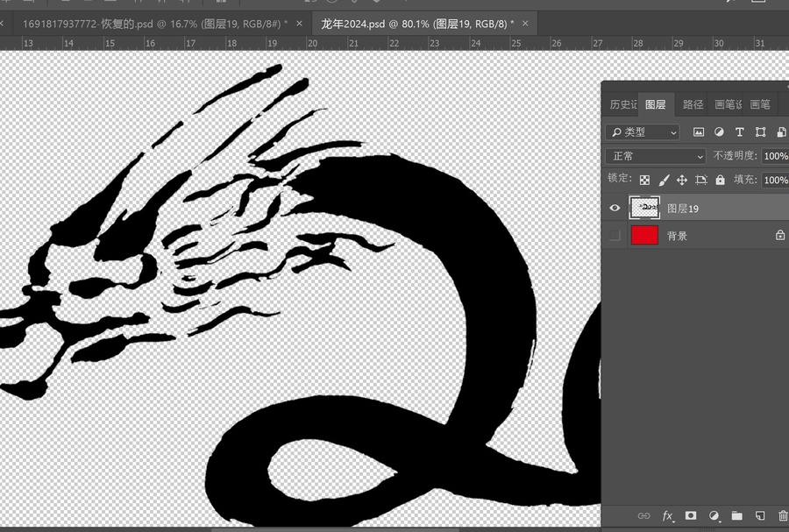Show the 背景 layer visibility box
Viewport: 789px width, 532px height.
coord(615,236)
